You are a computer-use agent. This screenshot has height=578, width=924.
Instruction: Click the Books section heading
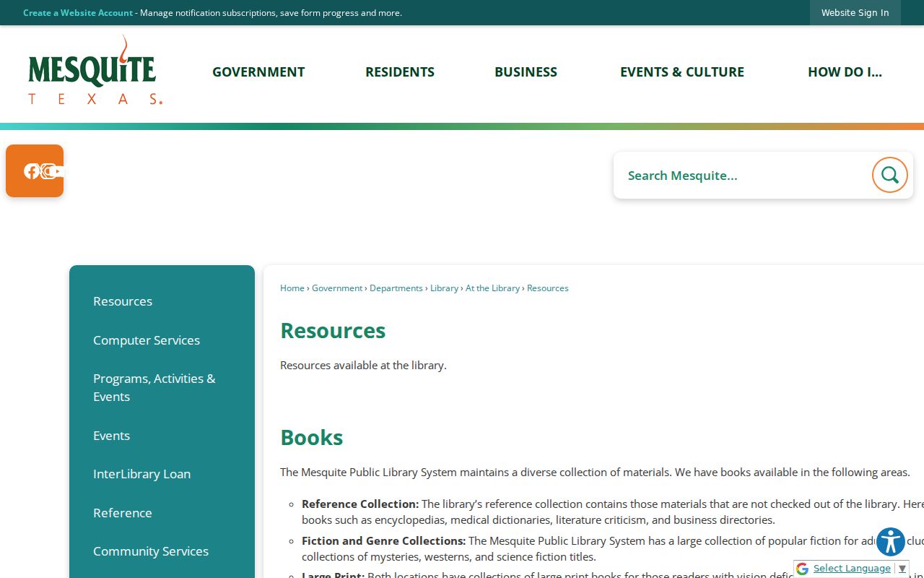pyautogui.click(x=311, y=437)
